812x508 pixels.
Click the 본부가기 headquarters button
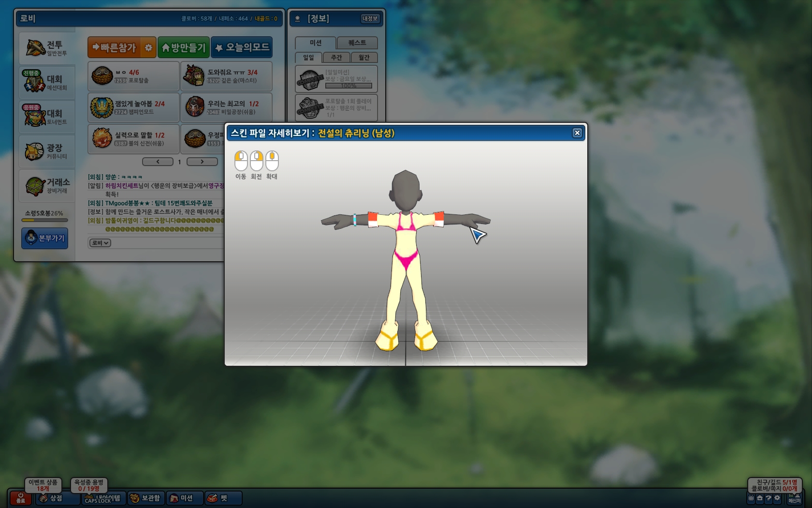pyautogui.click(x=44, y=238)
